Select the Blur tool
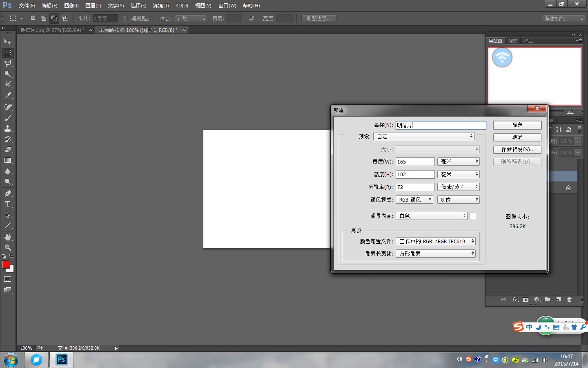The image size is (588, 368). point(8,171)
